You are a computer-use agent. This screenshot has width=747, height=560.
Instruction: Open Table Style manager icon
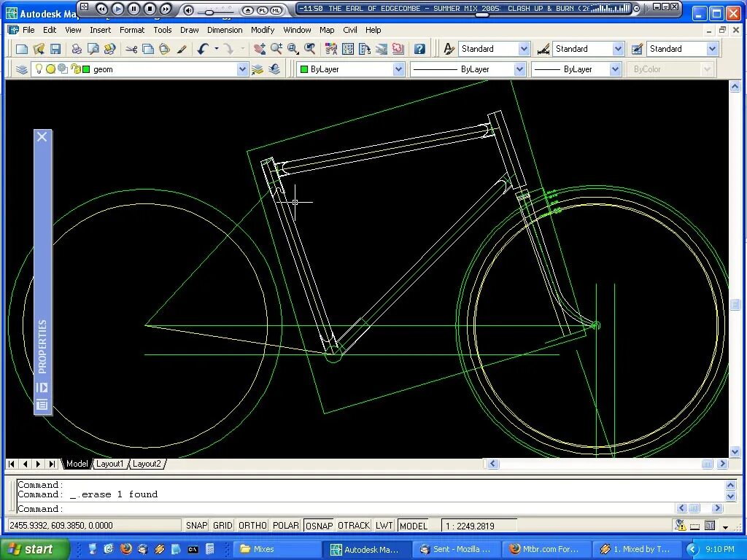637,49
